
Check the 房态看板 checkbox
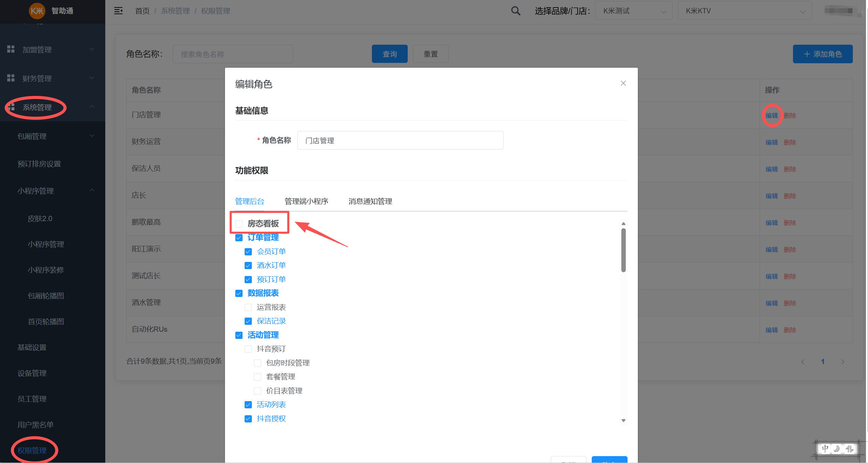pyautogui.click(x=239, y=224)
